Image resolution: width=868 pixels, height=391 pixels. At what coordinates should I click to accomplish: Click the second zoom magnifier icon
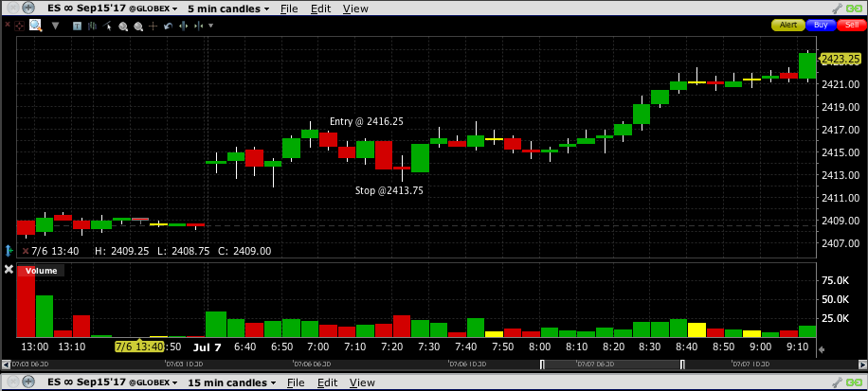coord(138,26)
